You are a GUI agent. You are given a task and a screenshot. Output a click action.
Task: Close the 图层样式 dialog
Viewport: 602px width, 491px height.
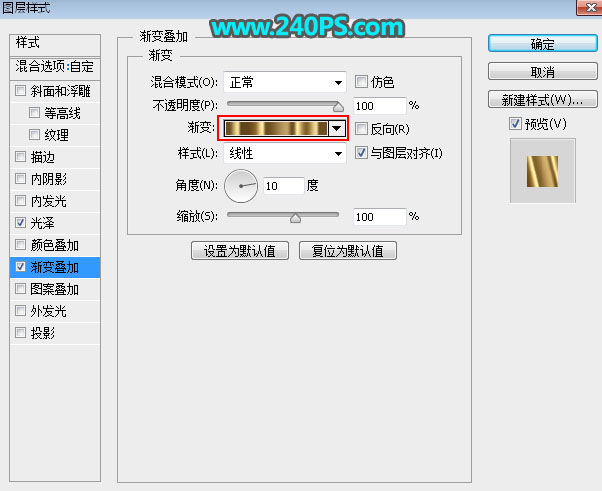click(x=589, y=7)
